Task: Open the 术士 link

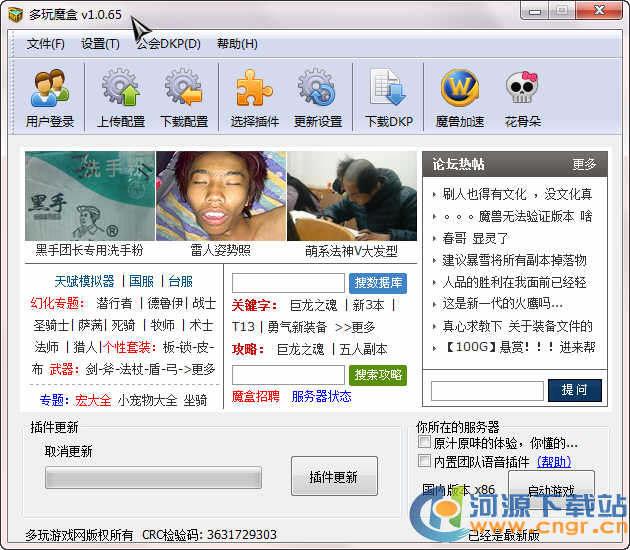Action: (201, 325)
